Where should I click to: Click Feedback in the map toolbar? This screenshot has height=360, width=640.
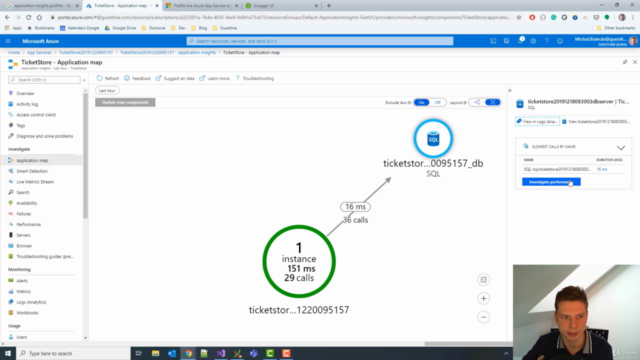[x=137, y=78]
